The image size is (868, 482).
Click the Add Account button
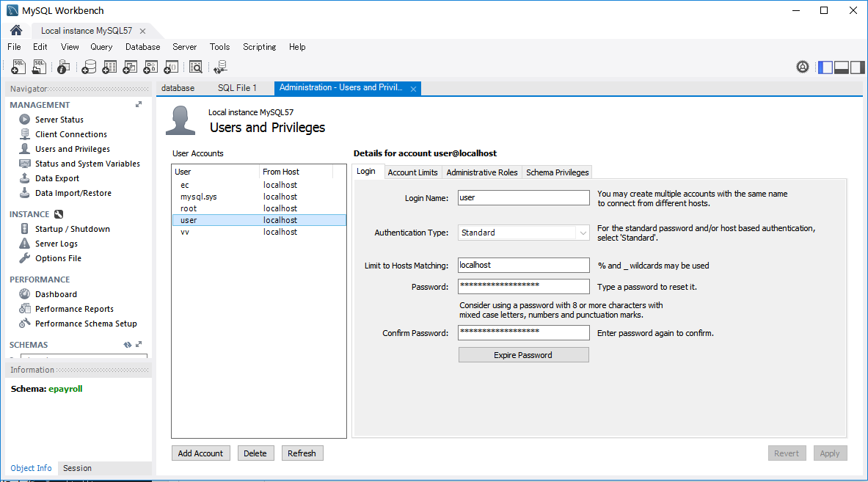coord(200,453)
